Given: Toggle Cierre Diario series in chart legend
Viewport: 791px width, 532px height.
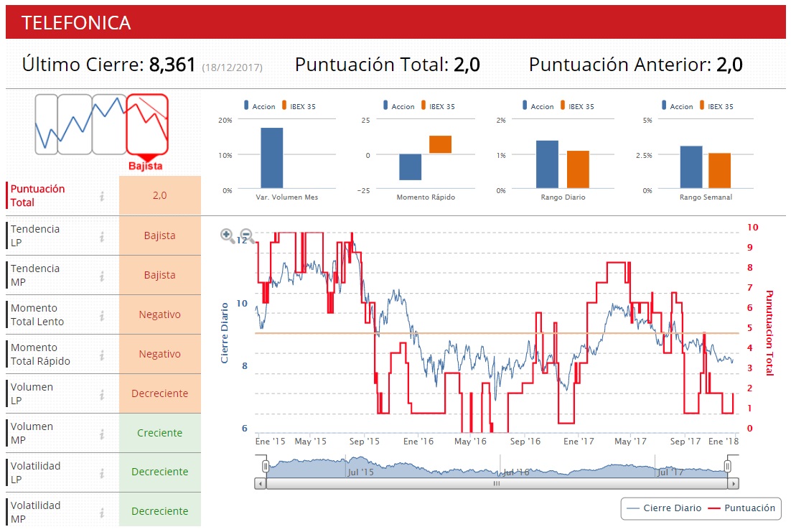Looking at the screenshot, I should 663,508.
